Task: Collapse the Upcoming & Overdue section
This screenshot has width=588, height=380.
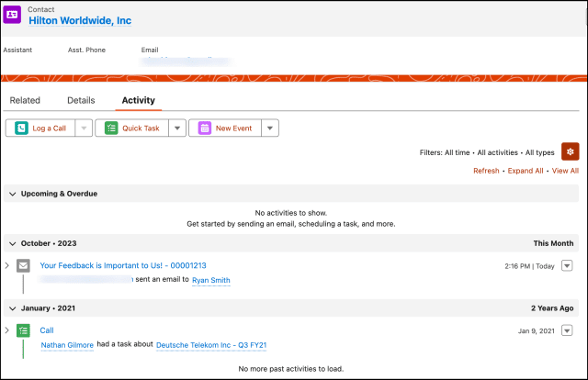Action: pos(12,194)
